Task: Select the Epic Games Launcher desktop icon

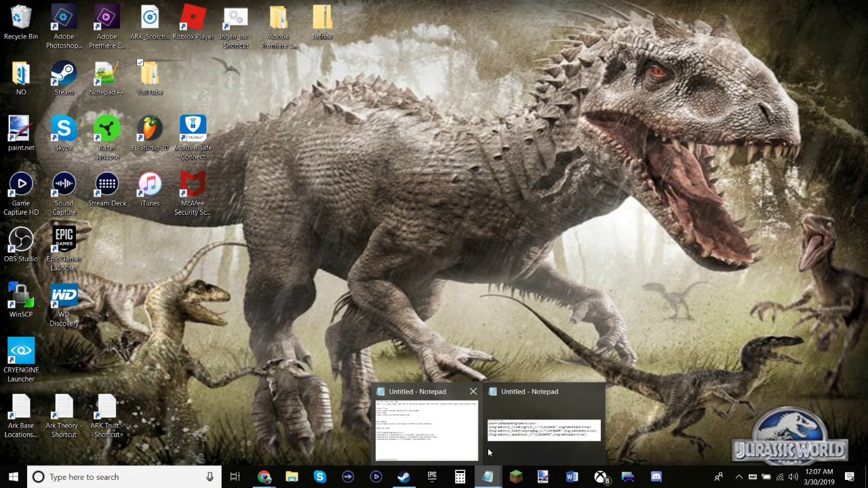Action: point(64,249)
